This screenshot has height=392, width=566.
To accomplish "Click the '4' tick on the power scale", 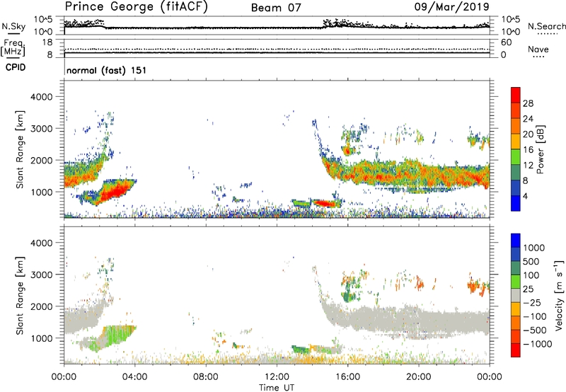I will [525, 196].
